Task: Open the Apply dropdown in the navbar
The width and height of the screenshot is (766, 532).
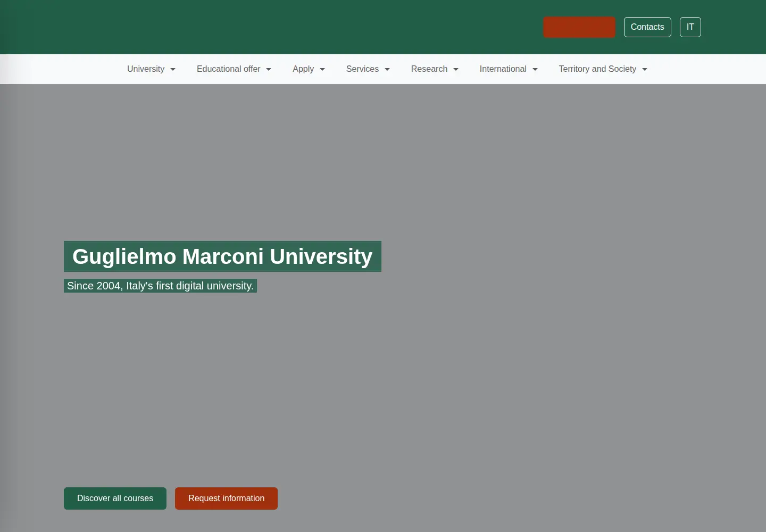Action: [309, 69]
